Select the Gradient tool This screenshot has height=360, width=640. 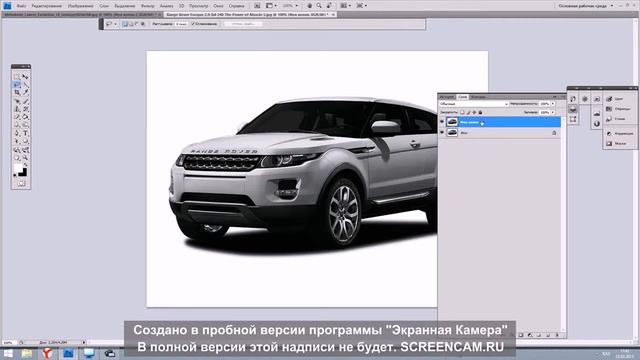coord(25,117)
